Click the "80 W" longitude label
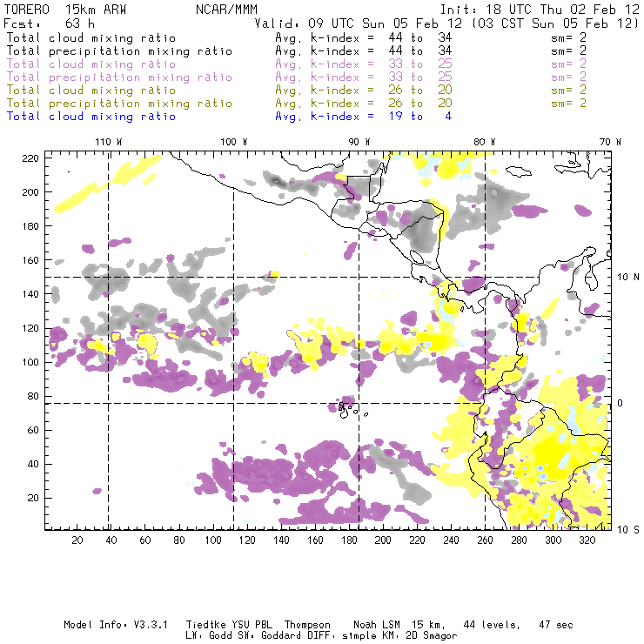The width and height of the screenshot is (644, 644). (485, 142)
